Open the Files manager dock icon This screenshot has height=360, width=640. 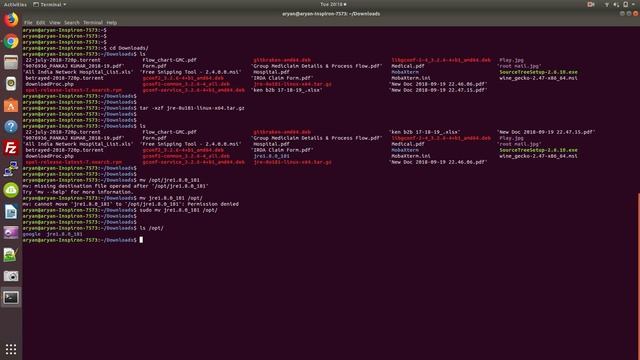click(11, 62)
